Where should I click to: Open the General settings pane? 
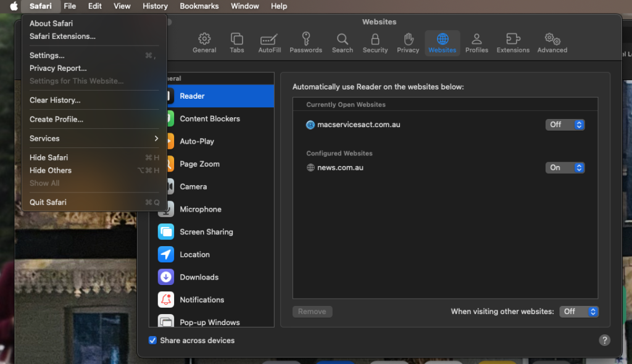point(204,43)
